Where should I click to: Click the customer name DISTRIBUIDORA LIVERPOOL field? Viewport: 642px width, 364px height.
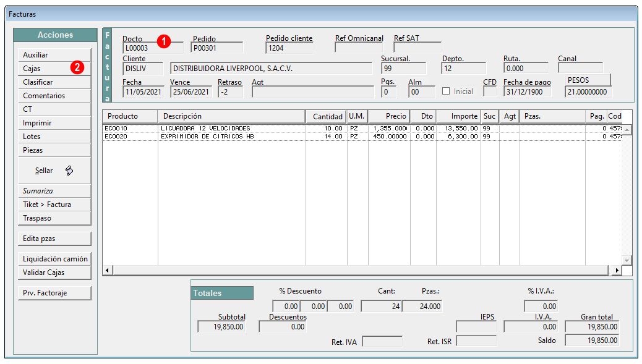[x=272, y=69]
